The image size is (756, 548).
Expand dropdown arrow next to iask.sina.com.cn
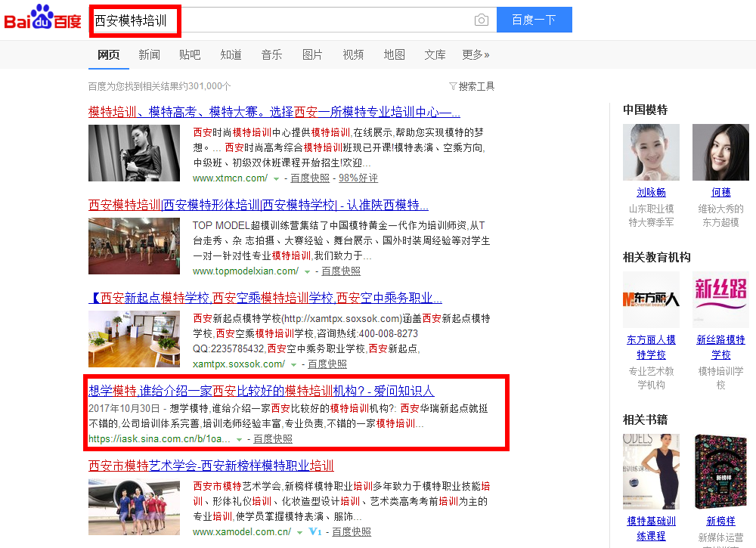tap(239, 440)
